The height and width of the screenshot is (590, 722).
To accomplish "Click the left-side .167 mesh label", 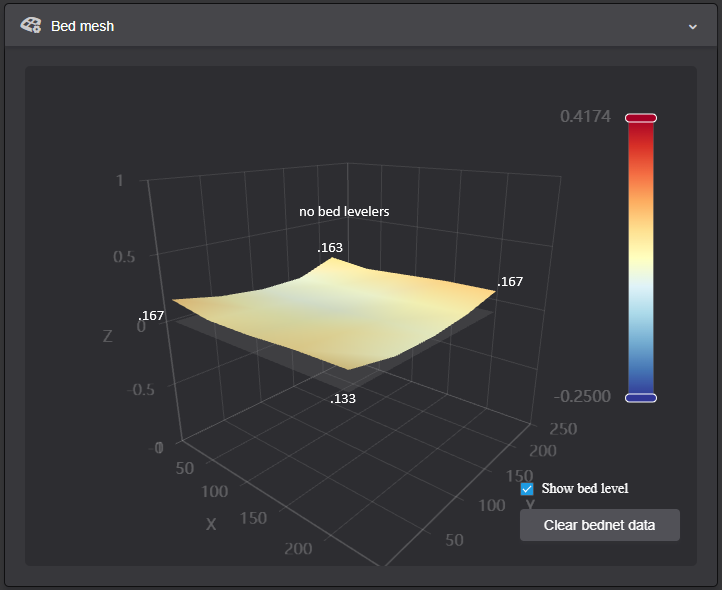I will click(x=151, y=315).
